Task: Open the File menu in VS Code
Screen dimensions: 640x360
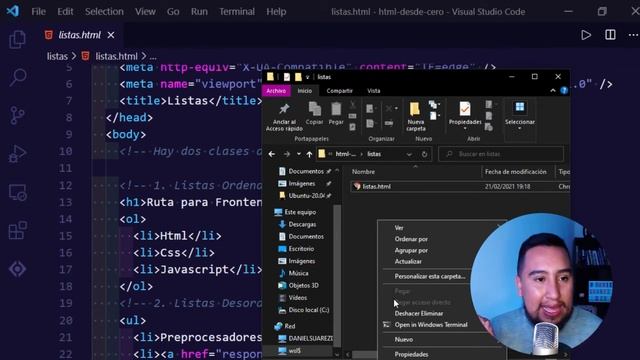Action: tap(38, 11)
